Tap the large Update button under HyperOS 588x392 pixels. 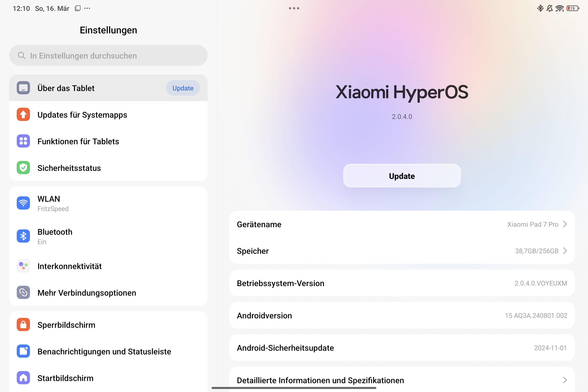[402, 176]
